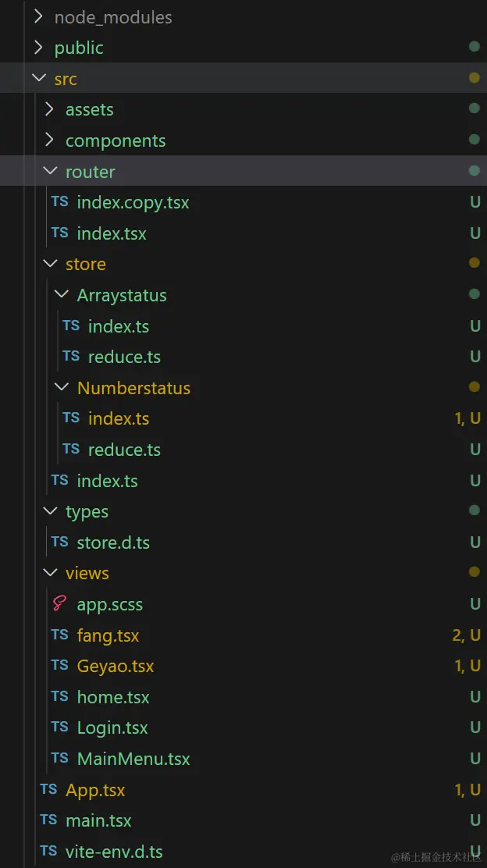Screen dimensions: 487x868
Task: Open home.tsx file
Action: 113,697
